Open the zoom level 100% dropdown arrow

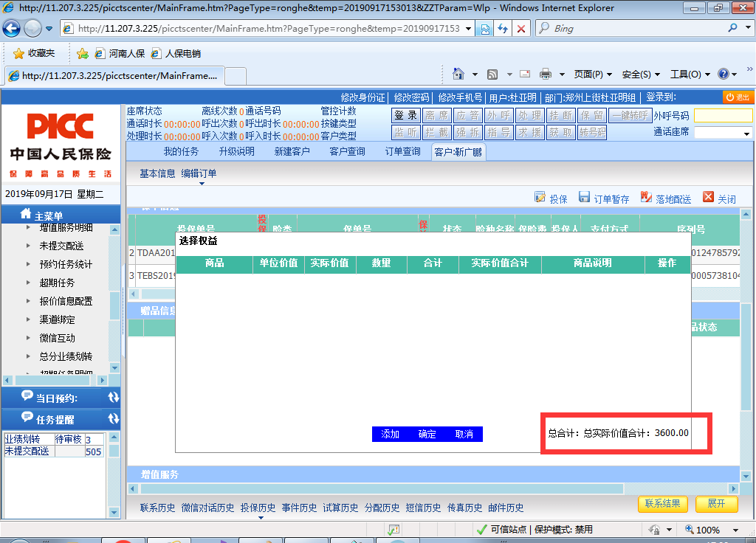point(736,530)
